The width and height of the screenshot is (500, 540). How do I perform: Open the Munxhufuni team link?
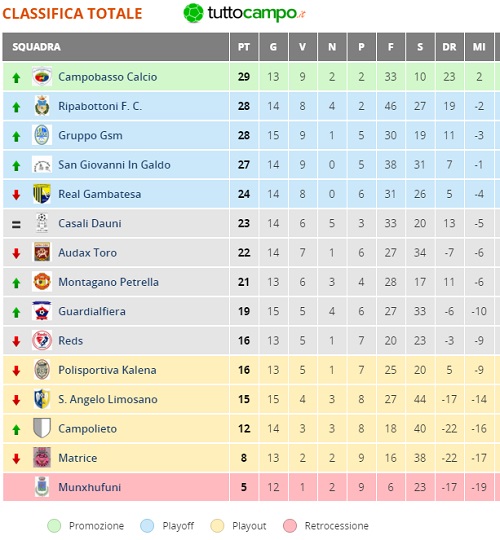90,487
